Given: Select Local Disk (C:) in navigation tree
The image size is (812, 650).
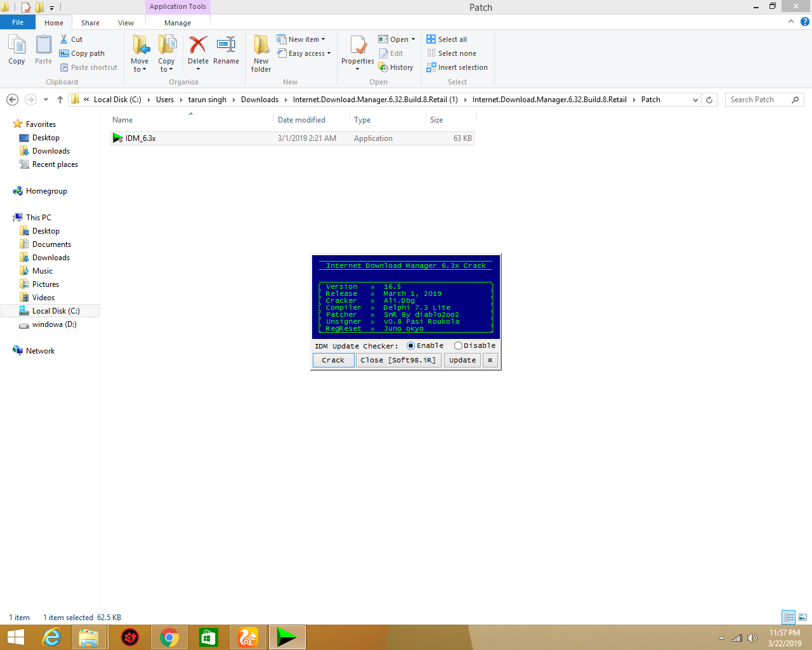Looking at the screenshot, I should pos(56,311).
